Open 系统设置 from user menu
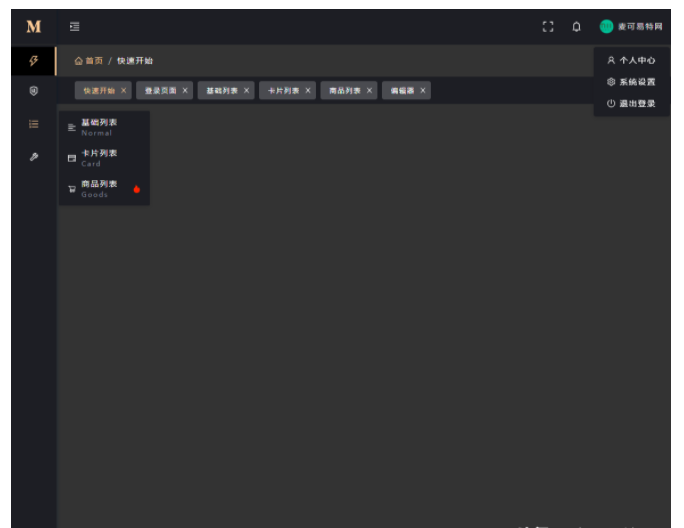The image size is (684, 528). pyautogui.click(x=631, y=82)
